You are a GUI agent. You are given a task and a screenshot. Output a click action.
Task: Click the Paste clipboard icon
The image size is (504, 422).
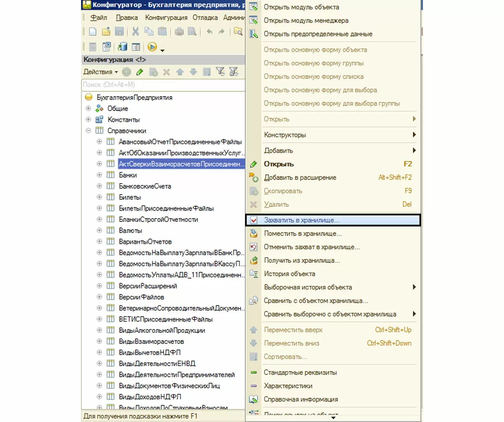pyautogui.click(x=163, y=32)
